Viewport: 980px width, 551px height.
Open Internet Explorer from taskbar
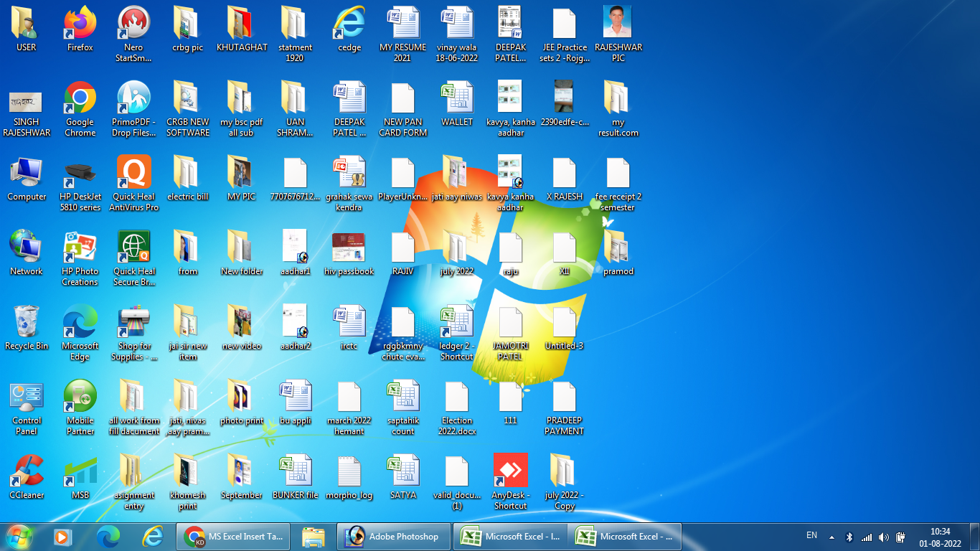[x=153, y=536]
